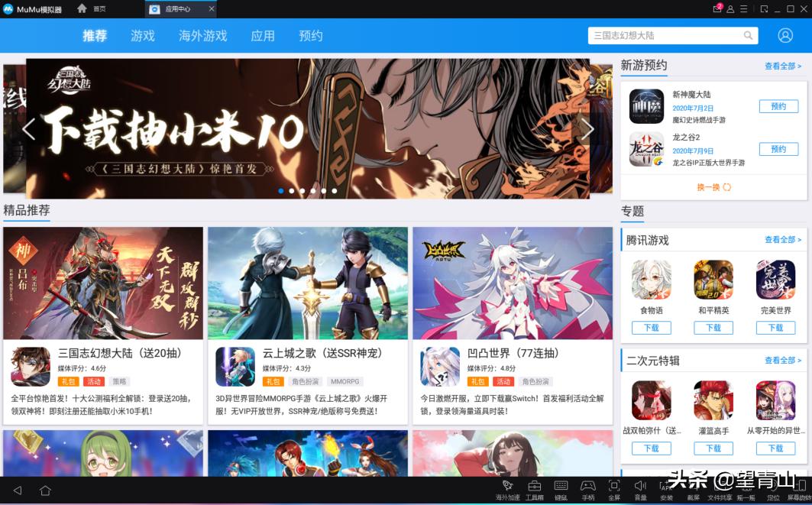Open the 海外游戏 navigation tab
Screen dimensions: 812x505
click(203, 36)
